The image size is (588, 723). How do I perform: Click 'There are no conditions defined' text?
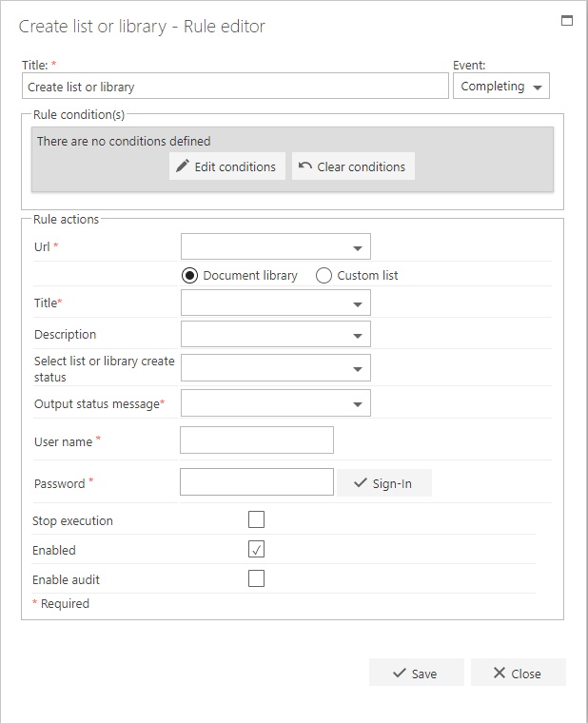tap(124, 141)
